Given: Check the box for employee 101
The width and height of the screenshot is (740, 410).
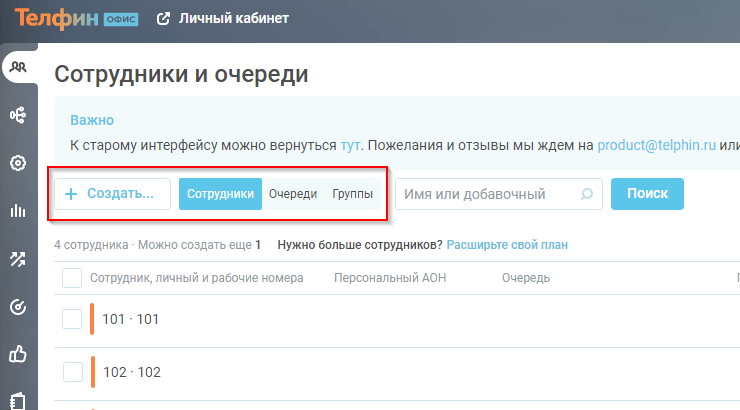Looking at the screenshot, I should click(x=72, y=319).
